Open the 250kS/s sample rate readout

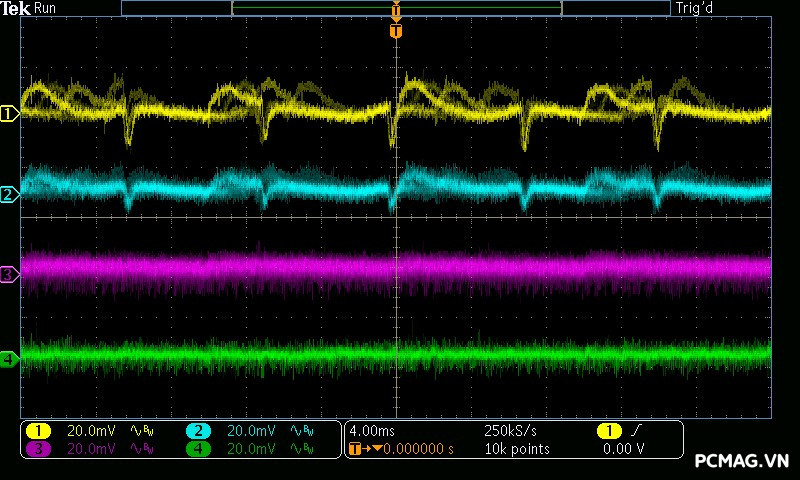coord(512,430)
